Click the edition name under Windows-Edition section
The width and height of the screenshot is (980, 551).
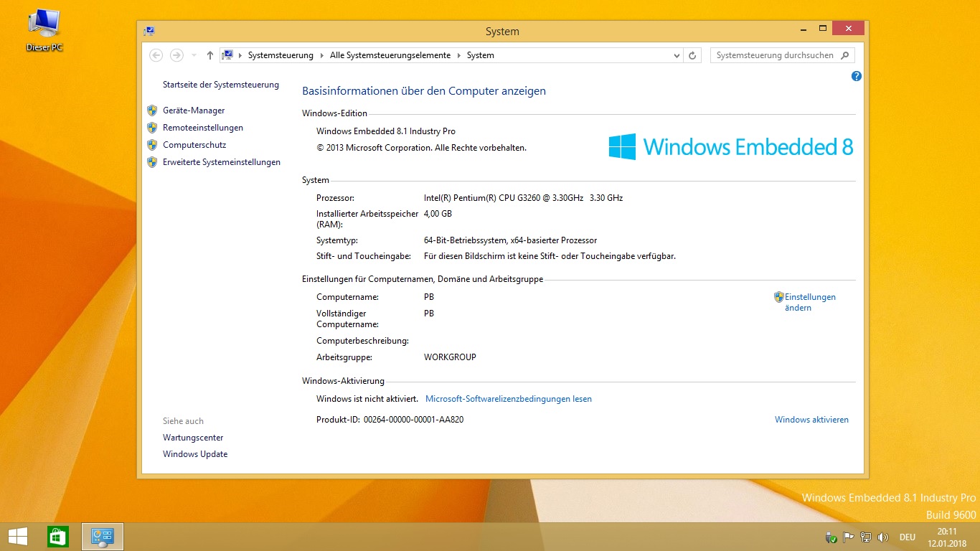[386, 131]
